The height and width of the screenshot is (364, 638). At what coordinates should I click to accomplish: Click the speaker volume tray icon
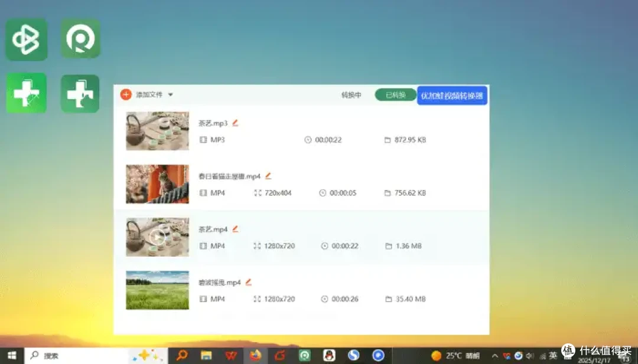point(530,356)
